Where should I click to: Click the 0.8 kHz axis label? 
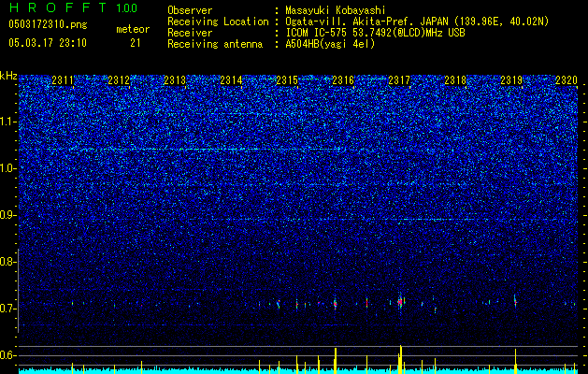pyautogui.click(x=8, y=262)
